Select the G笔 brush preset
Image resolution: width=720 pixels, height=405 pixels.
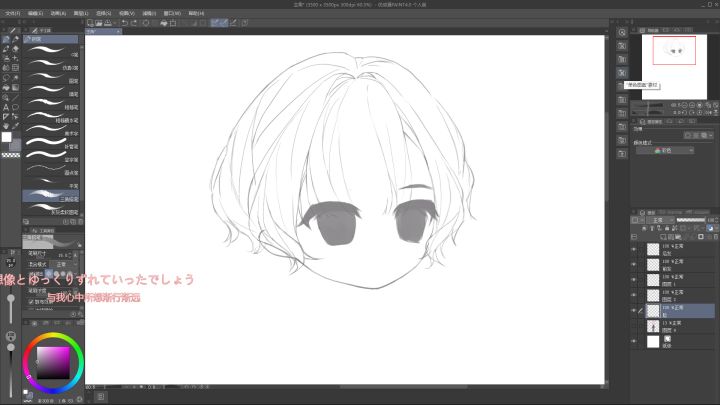click(x=51, y=51)
